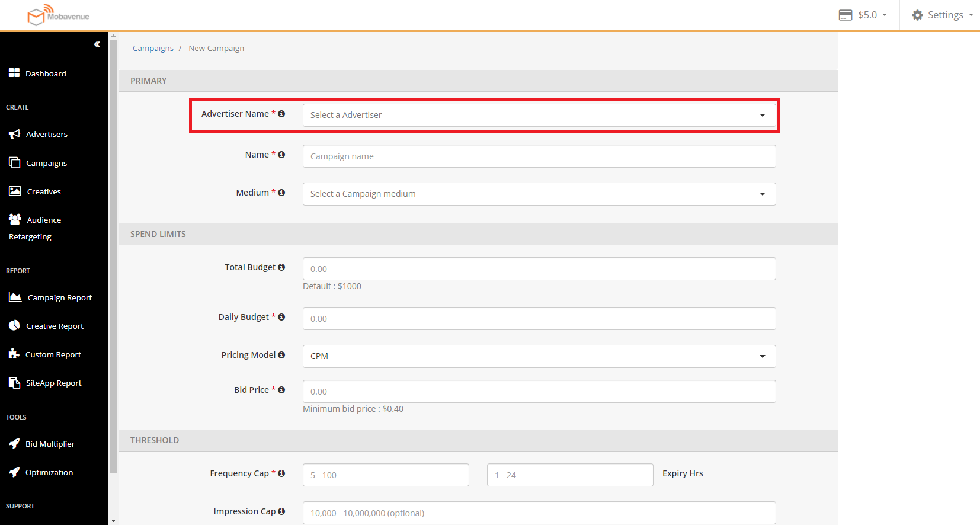Image resolution: width=980 pixels, height=525 pixels.
Task: Go to the Campaigns breadcrumb link
Action: [153, 48]
